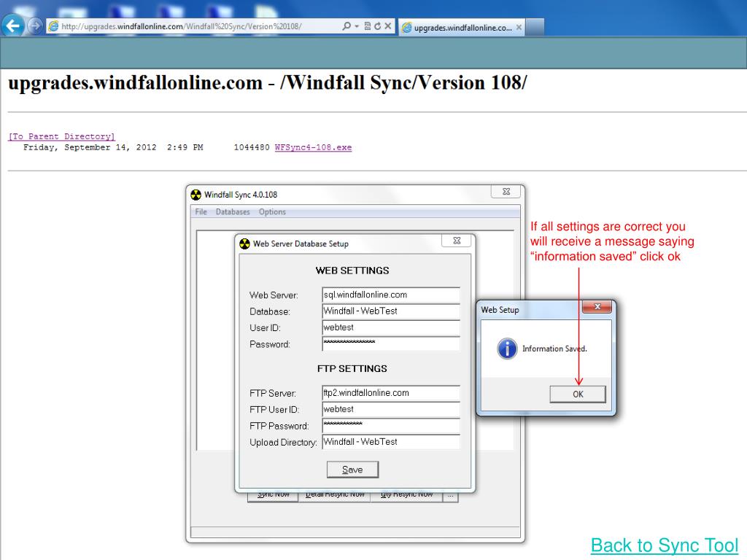The width and height of the screenshot is (747, 560).
Task: Click the compatibility view icon in address bar
Action: pos(368,26)
